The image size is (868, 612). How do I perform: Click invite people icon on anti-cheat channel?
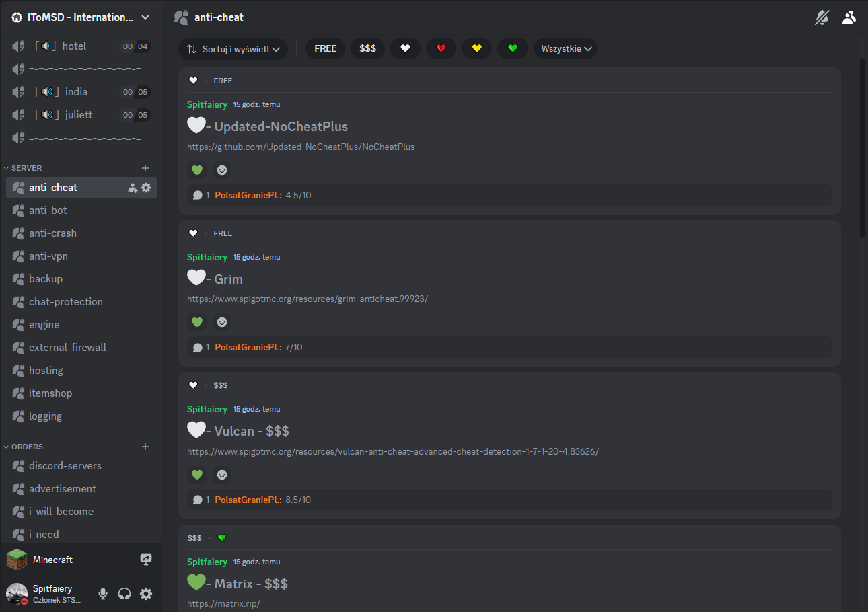[133, 188]
